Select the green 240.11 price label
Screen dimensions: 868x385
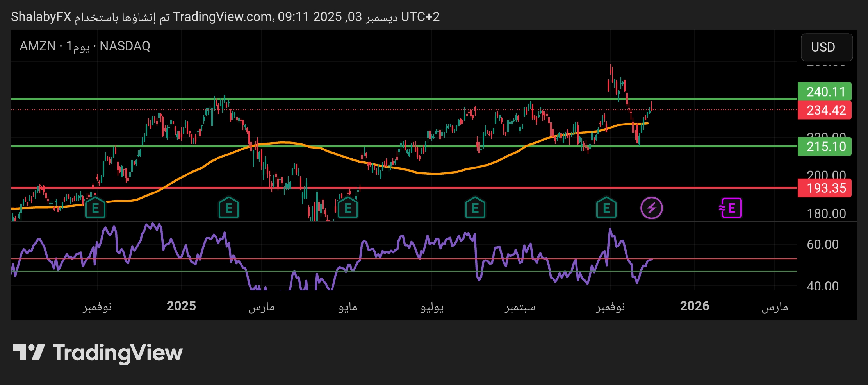tap(824, 92)
